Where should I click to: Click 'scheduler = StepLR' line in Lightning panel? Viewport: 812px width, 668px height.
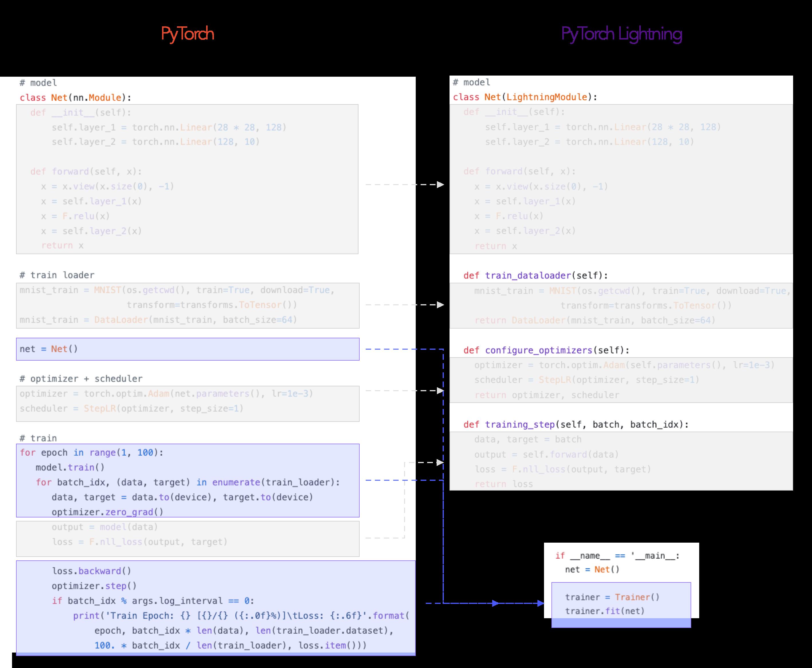[x=587, y=380]
